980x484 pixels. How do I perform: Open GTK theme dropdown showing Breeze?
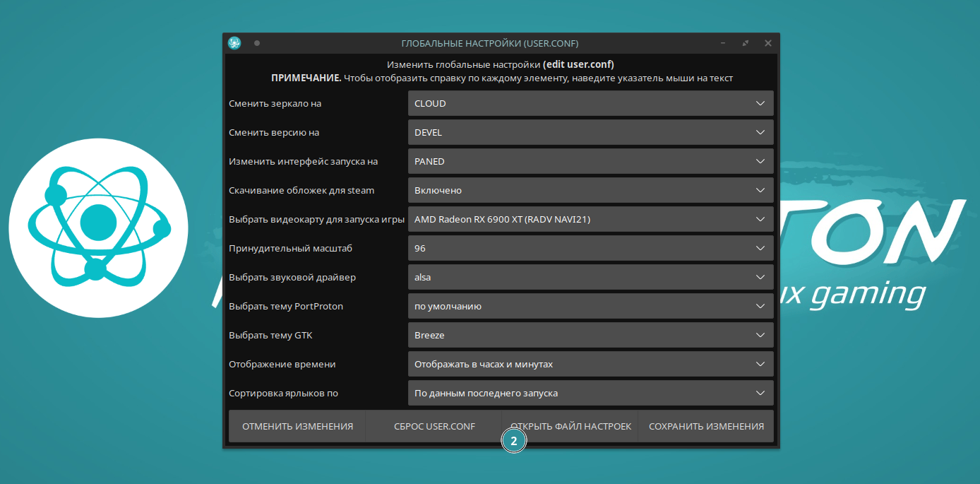coord(591,335)
